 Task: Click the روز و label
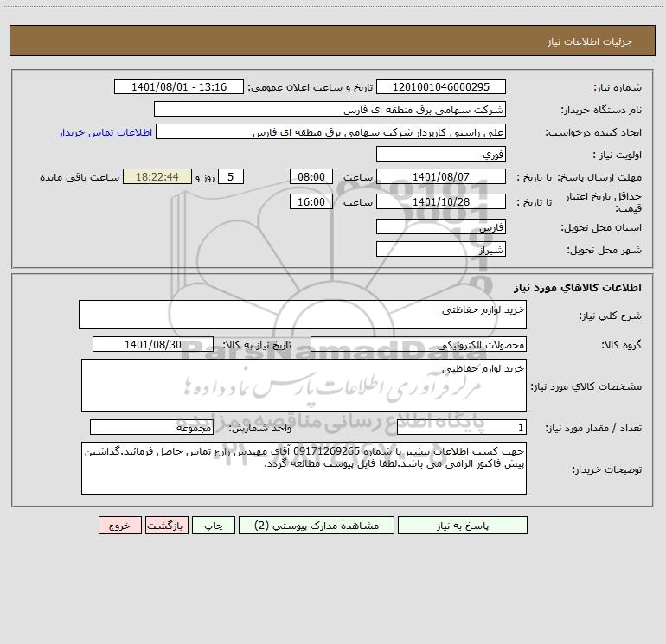pyautogui.click(x=205, y=177)
